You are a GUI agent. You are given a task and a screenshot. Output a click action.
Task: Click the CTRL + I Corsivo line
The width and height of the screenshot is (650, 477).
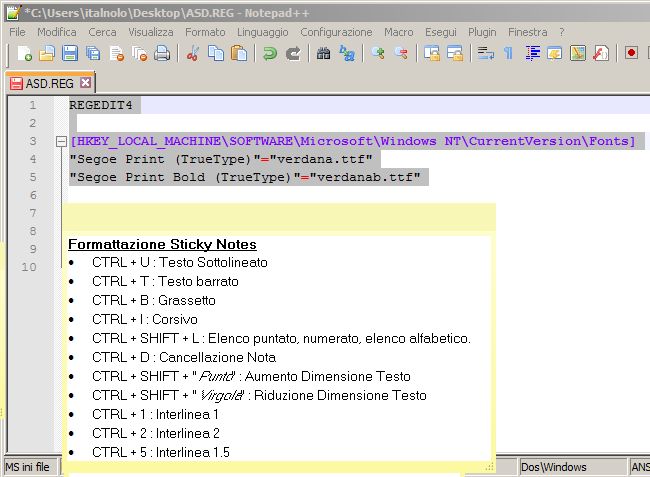[x=145, y=320]
